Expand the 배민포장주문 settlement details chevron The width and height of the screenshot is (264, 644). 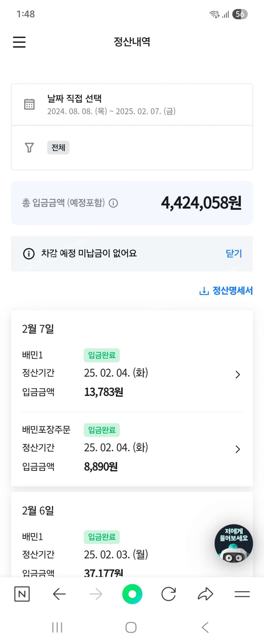237,449
